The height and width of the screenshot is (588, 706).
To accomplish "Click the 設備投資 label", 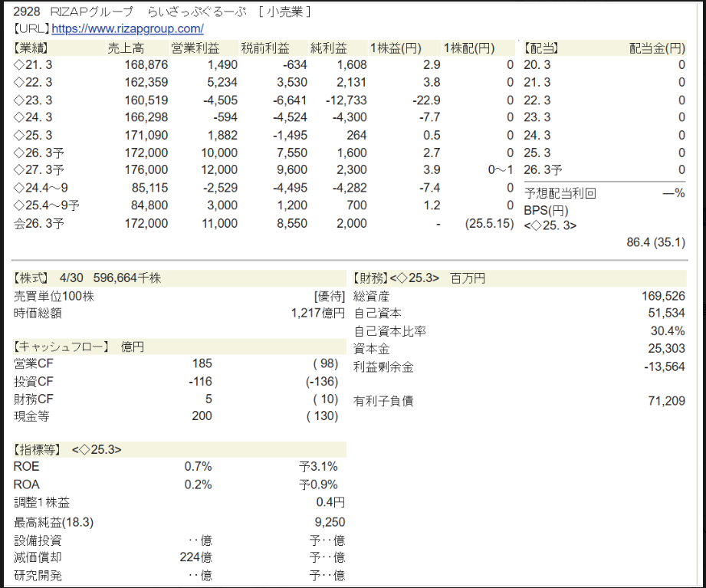I will coord(38,540).
